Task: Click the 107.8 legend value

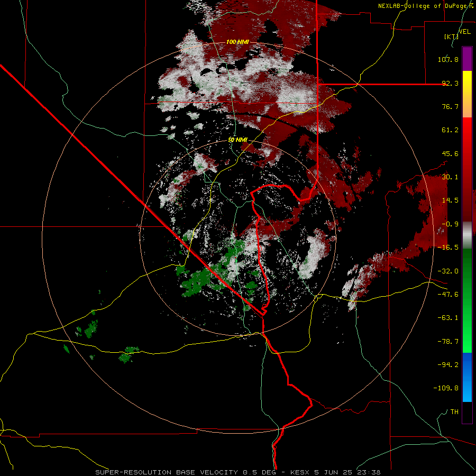Action: pyautogui.click(x=448, y=59)
